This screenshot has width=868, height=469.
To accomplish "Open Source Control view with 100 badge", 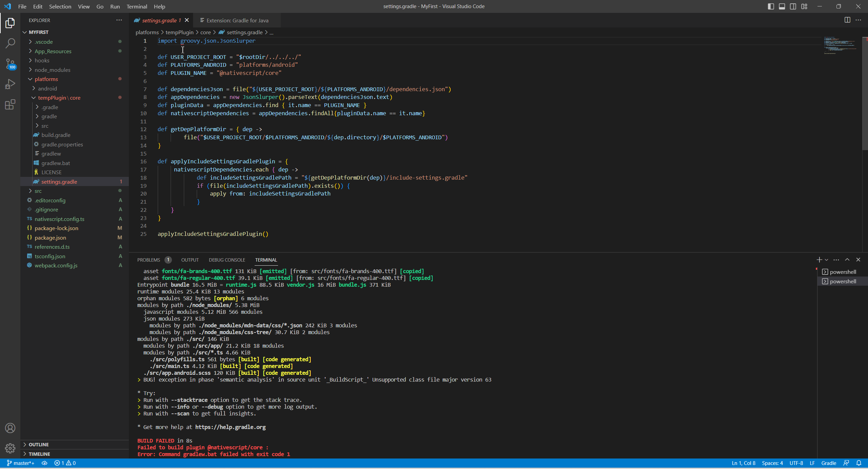I will [10, 63].
